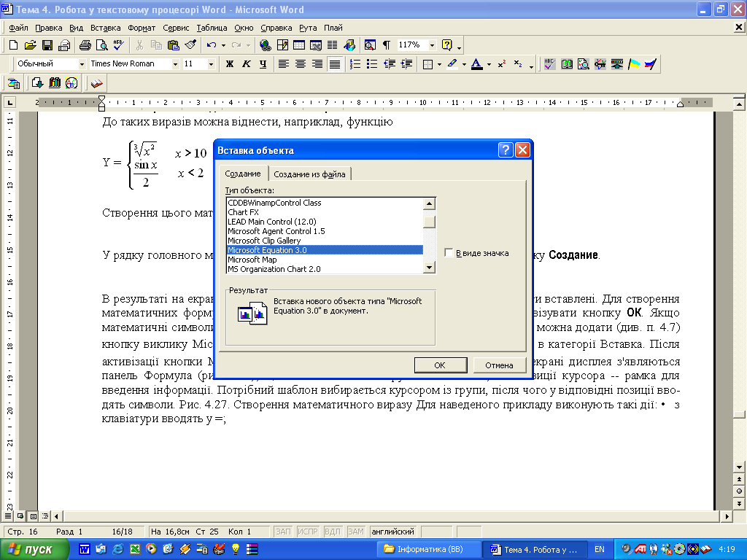747x560 pixels.
Task: Save the document with floppy icon
Action: click(x=47, y=45)
